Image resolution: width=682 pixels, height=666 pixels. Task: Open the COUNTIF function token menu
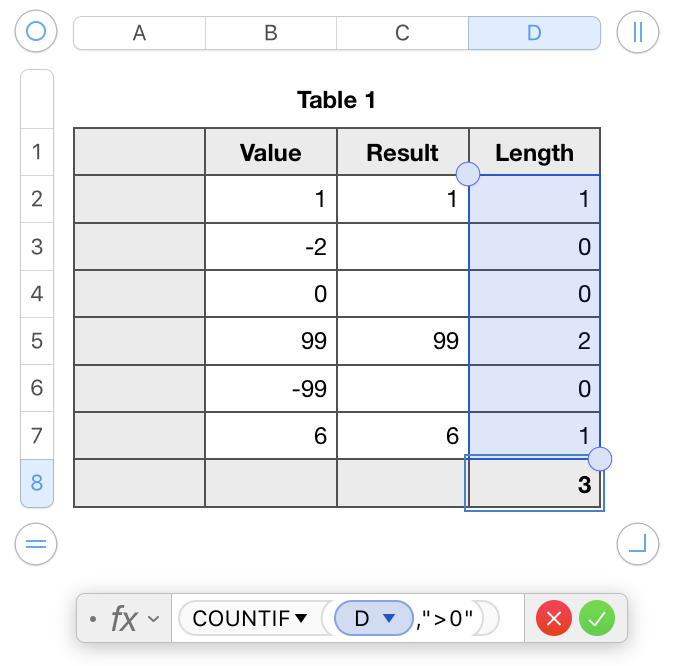[250, 619]
